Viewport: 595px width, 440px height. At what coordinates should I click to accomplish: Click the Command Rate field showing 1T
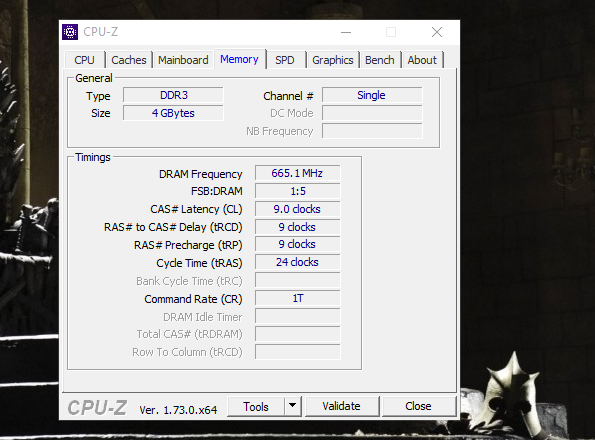tap(298, 298)
